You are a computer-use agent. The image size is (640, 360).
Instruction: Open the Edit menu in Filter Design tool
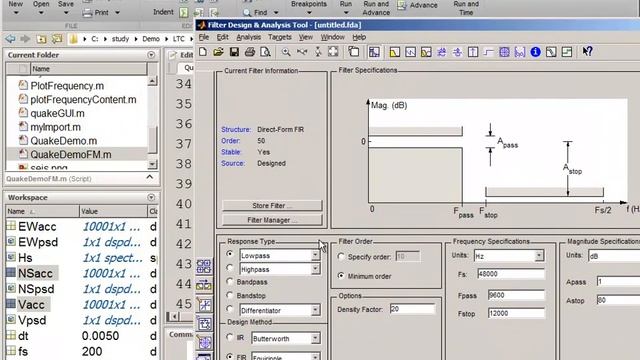(x=222, y=37)
